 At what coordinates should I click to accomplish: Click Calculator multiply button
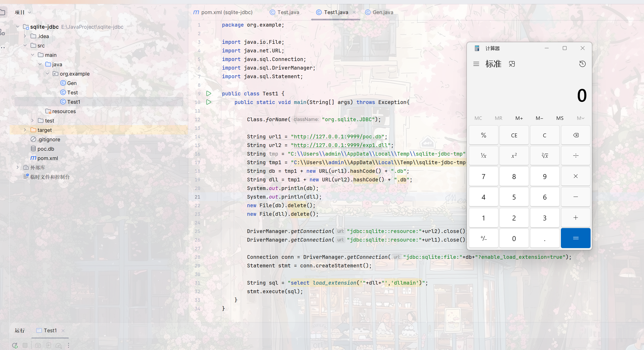click(x=576, y=176)
